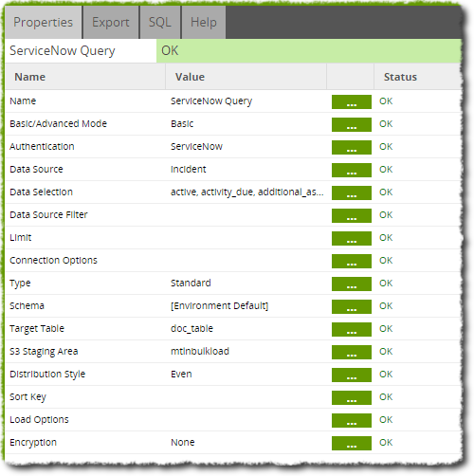The image size is (474, 476).
Task: Open S3 Staging Area editor button
Action: pyautogui.click(x=352, y=353)
